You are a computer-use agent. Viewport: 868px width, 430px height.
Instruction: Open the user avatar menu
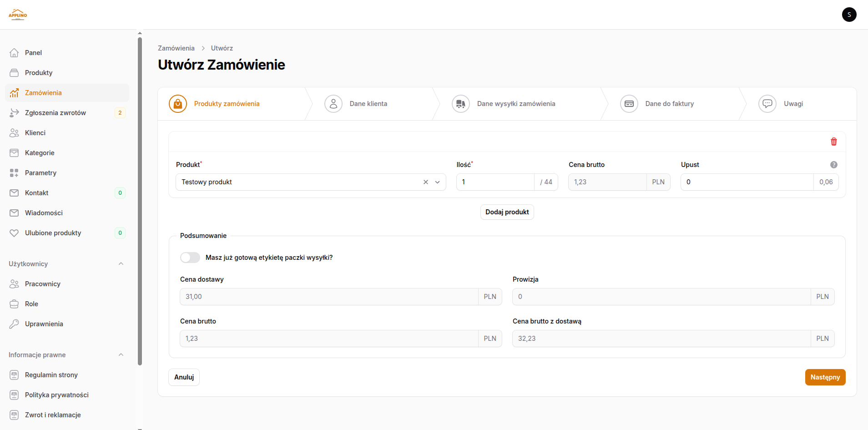click(849, 15)
